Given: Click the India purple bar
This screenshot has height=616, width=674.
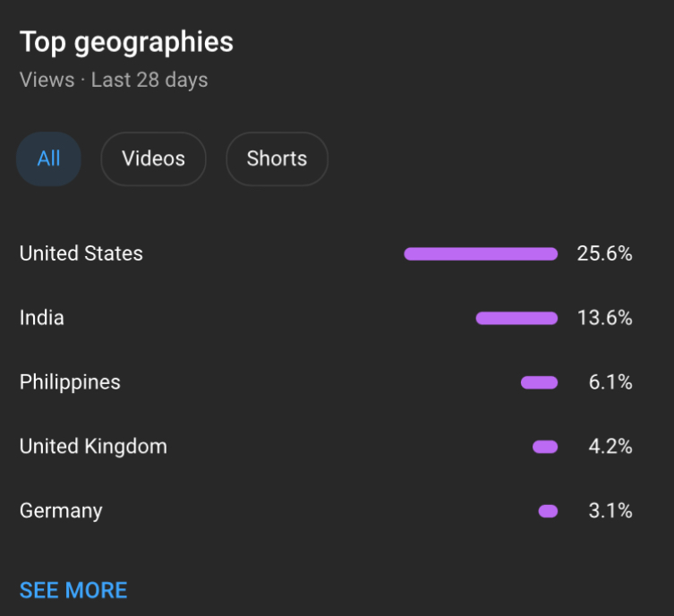Looking at the screenshot, I should tap(516, 318).
